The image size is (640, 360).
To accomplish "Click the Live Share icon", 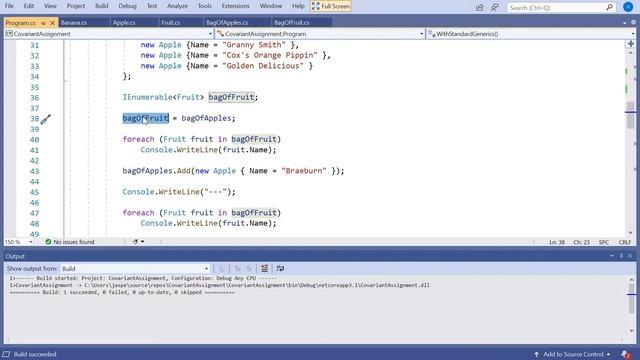I will (x=480, y=7).
